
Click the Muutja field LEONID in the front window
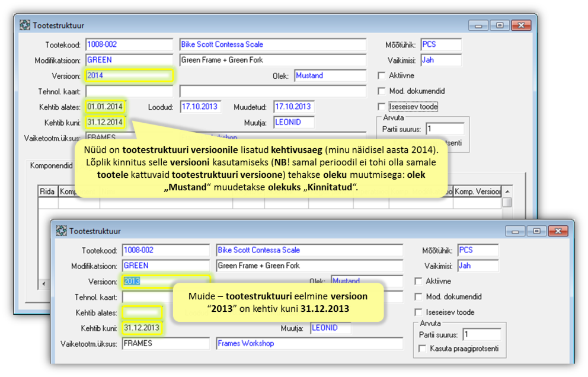(331, 328)
